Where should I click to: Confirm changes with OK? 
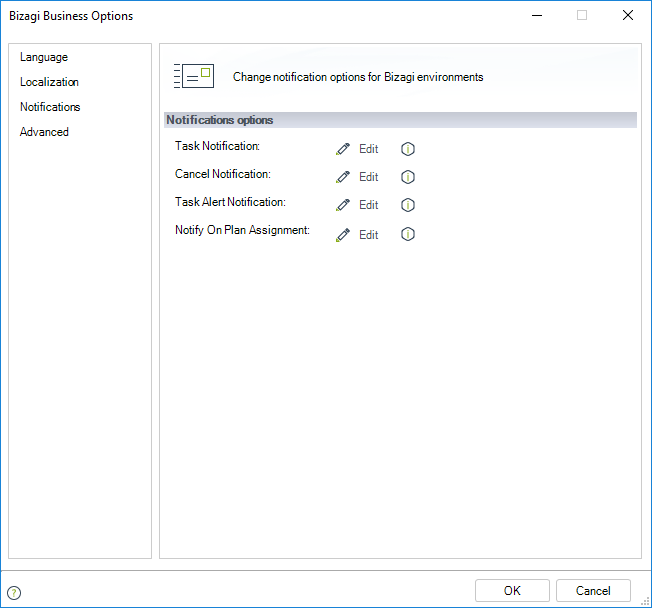(512, 591)
